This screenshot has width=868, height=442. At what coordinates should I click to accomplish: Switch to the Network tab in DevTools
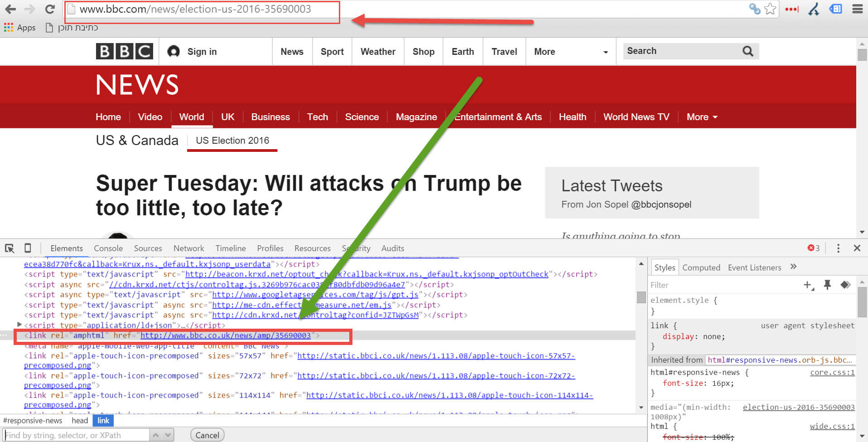tap(188, 248)
